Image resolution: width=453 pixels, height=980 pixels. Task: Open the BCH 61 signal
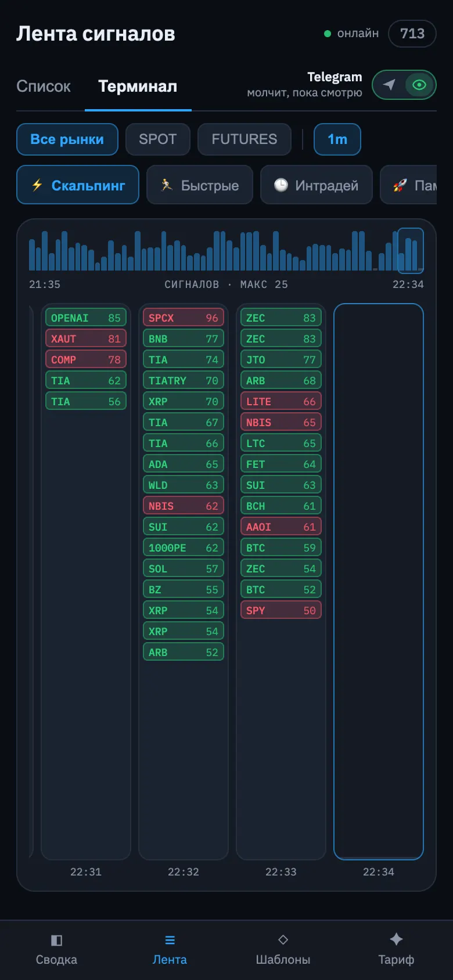click(281, 506)
